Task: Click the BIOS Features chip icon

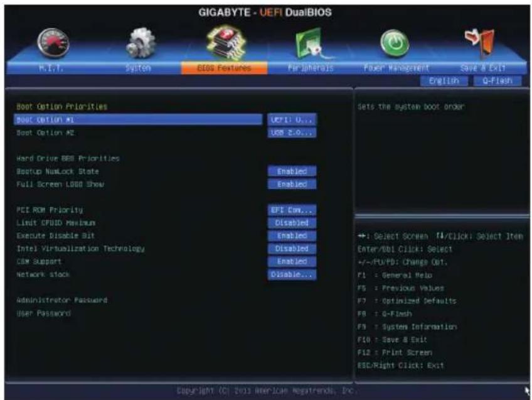Action: pos(226,43)
